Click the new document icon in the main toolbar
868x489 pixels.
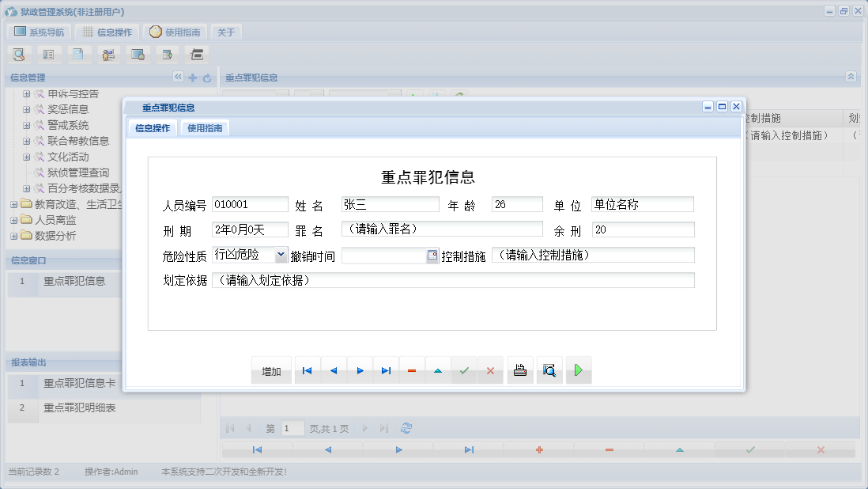[79, 54]
